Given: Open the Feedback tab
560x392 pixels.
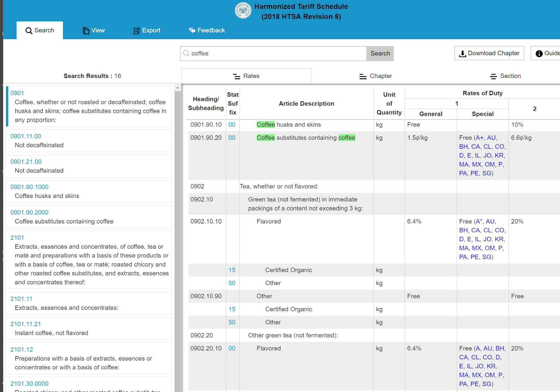Looking at the screenshot, I should click(207, 30).
